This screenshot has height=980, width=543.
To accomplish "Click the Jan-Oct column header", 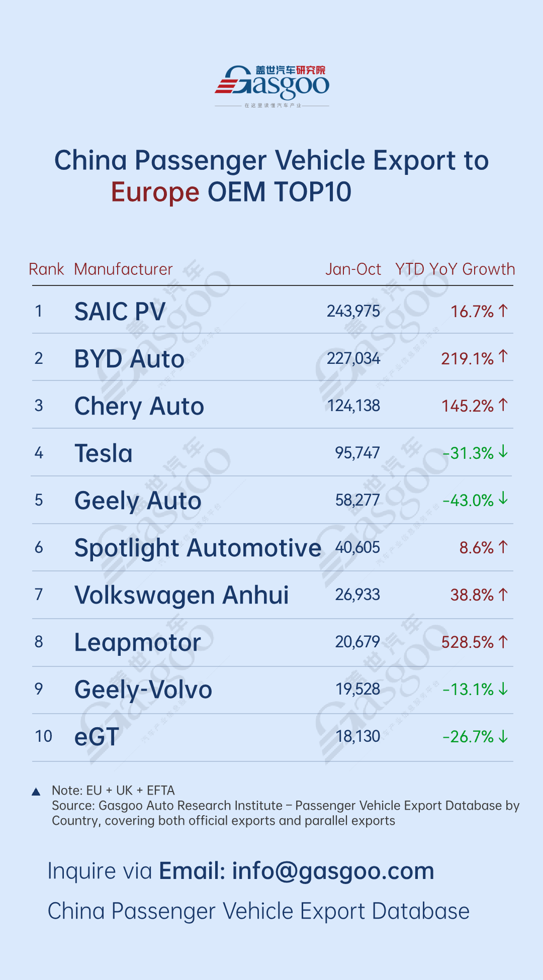I will (x=353, y=269).
